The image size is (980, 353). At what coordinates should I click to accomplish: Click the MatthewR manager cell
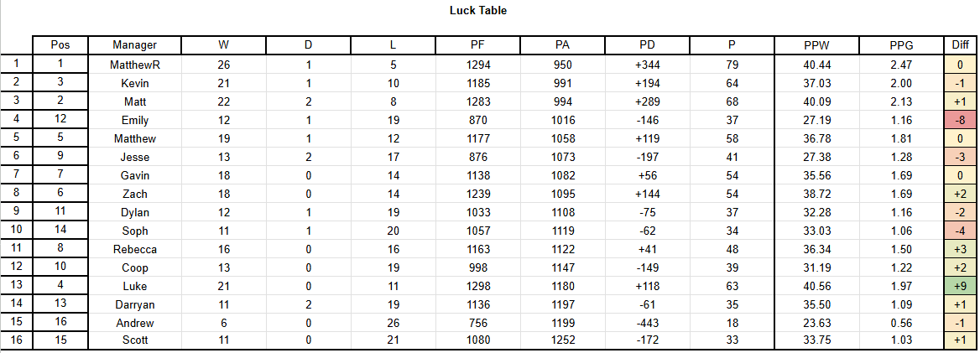(x=135, y=65)
